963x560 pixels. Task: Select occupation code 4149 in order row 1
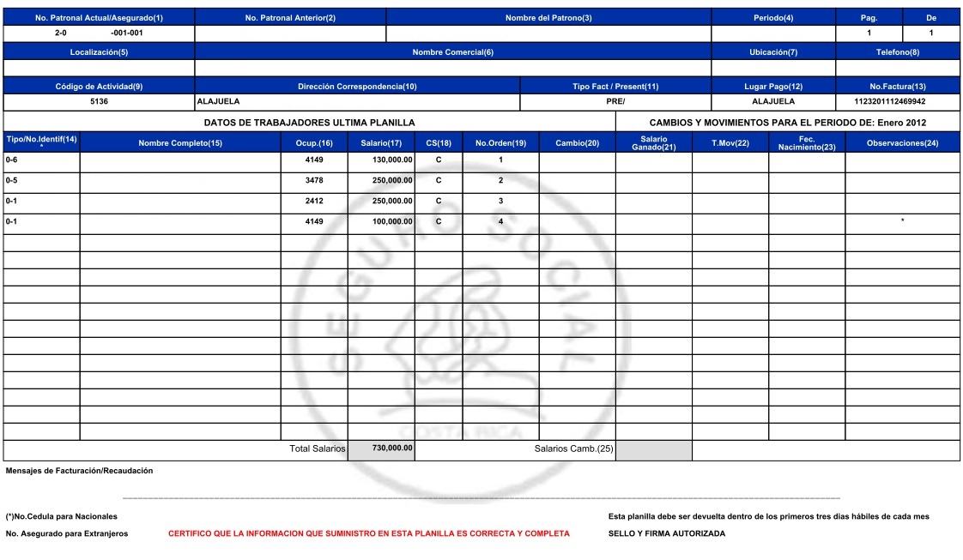[x=314, y=160]
